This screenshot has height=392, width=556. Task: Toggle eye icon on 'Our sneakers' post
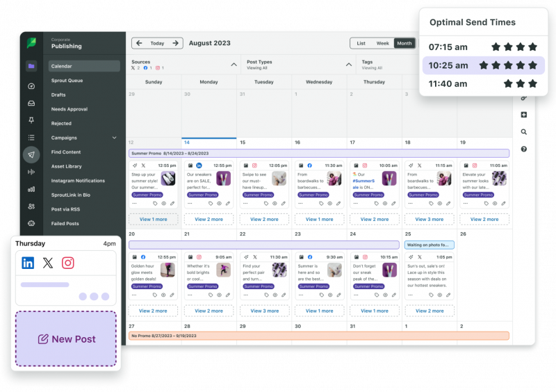pos(219,204)
